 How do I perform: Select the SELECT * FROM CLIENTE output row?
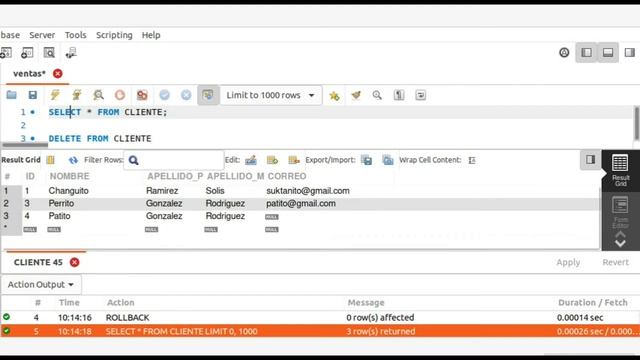pyautogui.click(x=320, y=331)
